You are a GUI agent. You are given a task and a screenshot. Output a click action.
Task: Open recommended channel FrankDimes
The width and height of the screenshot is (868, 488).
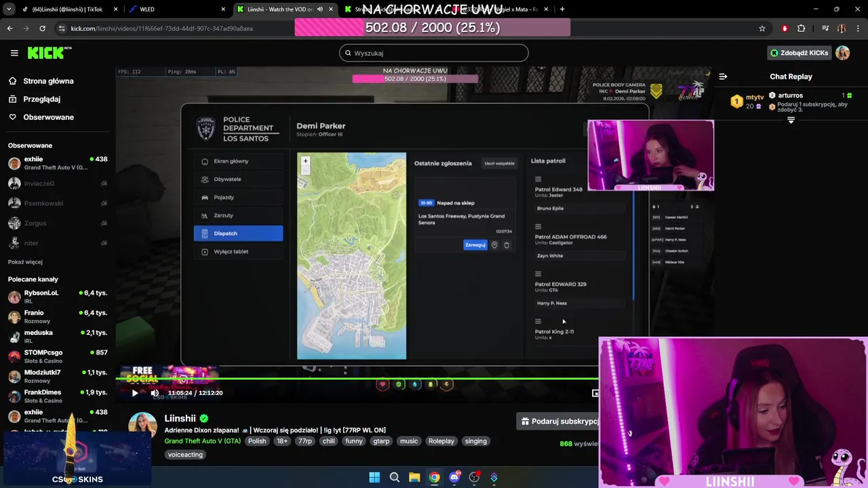point(58,396)
